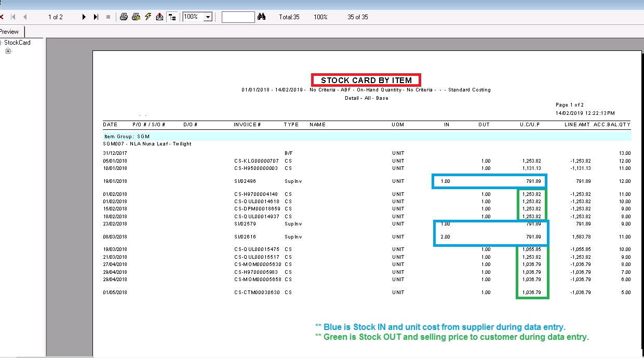Expand the node under StockCard
The height and width of the screenshot is (358, 644).
click(8, 51)
